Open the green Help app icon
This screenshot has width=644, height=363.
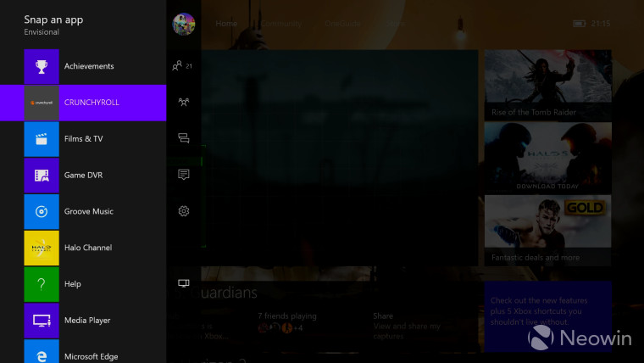click(42, 284)
